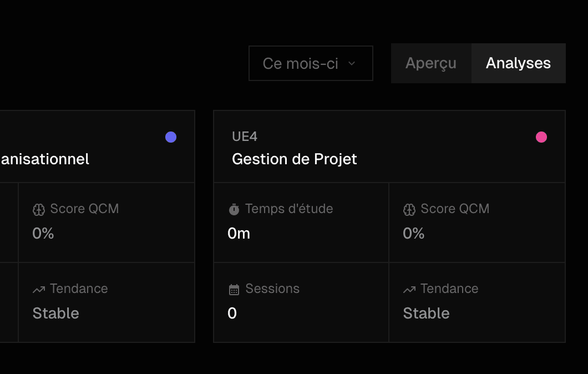Select the Analyses tab
The height and width of the screenshot is (374, 588).
click(x=518, y=63)
